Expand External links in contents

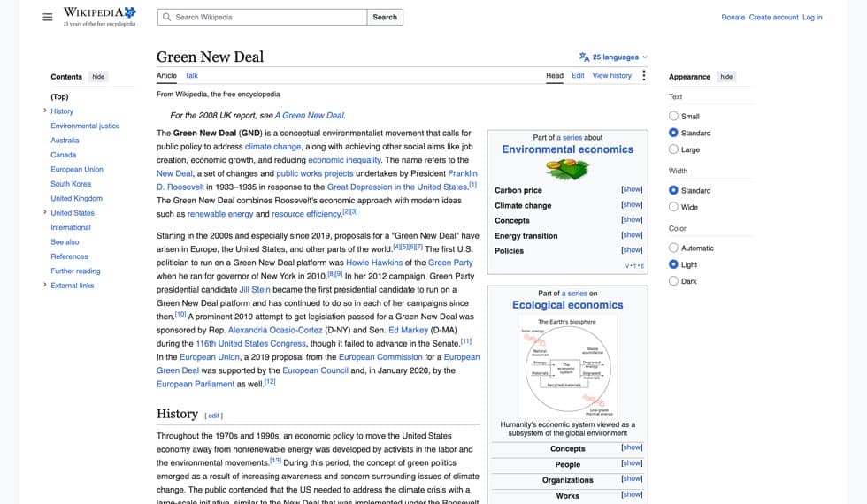coord(45,285)
